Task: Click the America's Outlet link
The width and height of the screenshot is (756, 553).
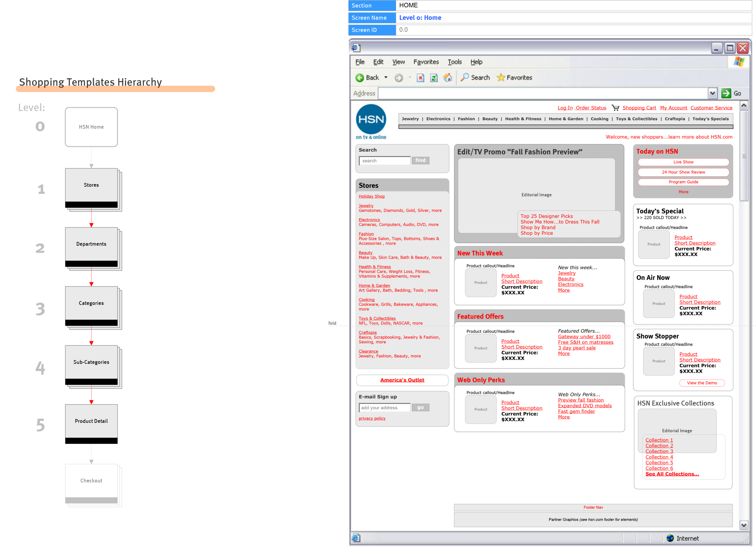Action: click(402, 380)
